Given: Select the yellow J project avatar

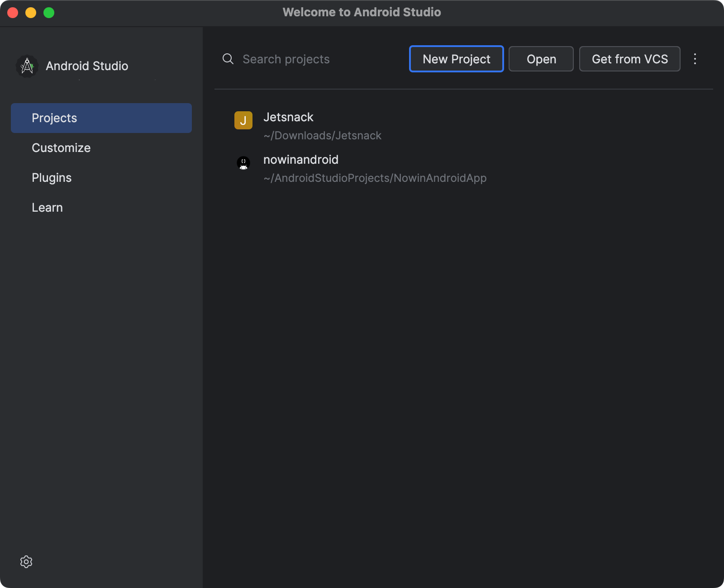Looking at the screenshot, I should (x=243, y=121).
